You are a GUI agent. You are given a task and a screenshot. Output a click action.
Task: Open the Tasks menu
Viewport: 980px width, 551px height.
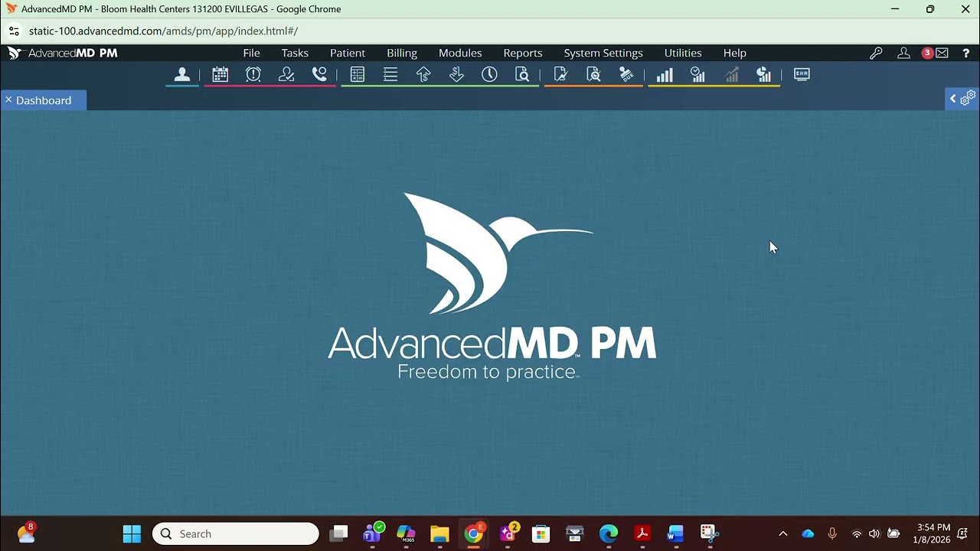[295, 53]
